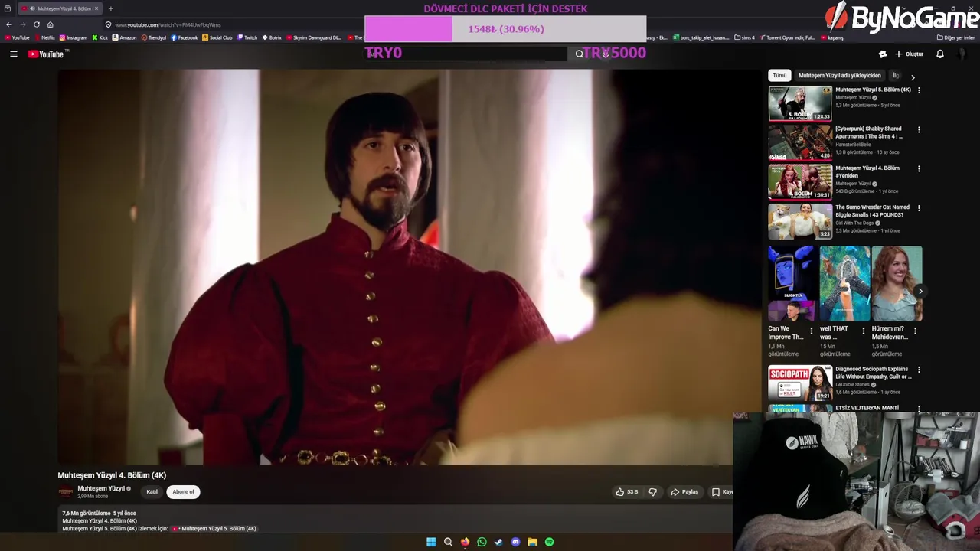Screen dimensions: 980x551
Task: Open Kick bookmark
Action: tap(100, 37)
